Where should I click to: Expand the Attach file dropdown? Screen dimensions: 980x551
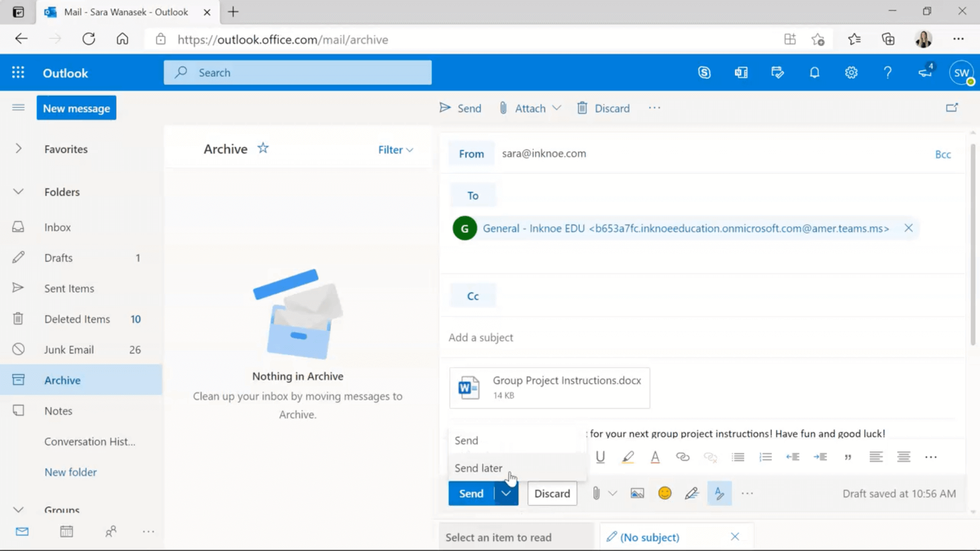click(555, 108)
